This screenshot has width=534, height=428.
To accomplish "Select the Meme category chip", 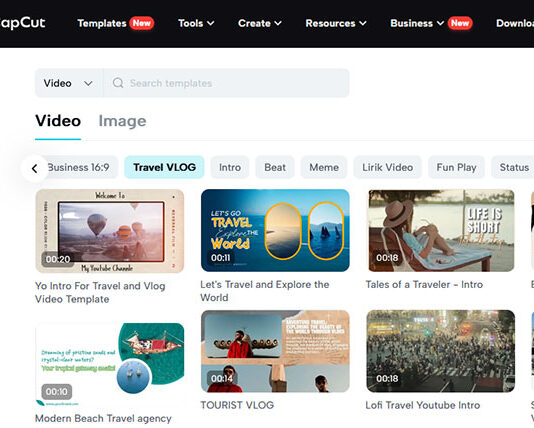I will click(324, 167).
